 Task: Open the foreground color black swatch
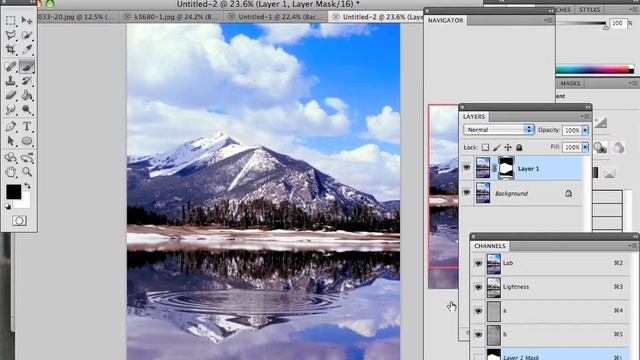tap(13, 192)
